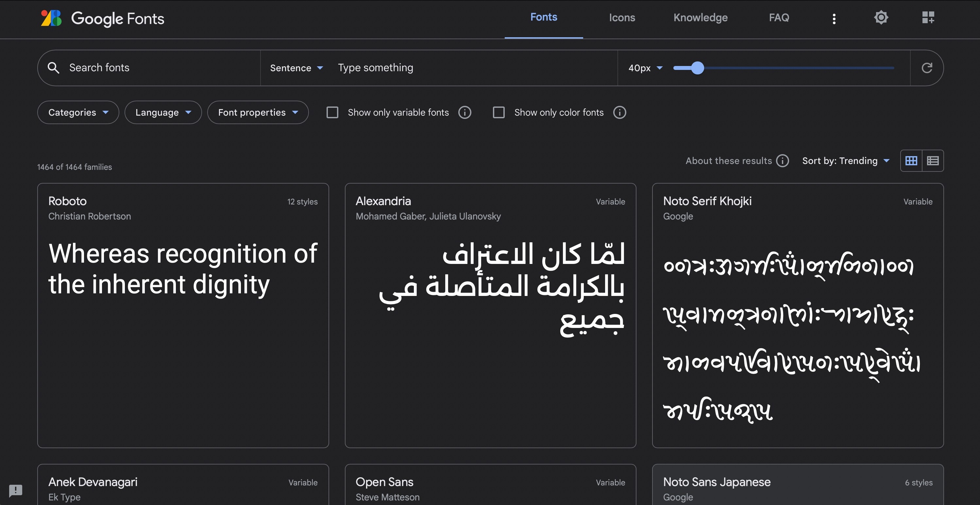Enable Show only variable fonts checkbox
Image resolution: width=980 pixels, height=505 pixels.
pyautogui.click(x=332, y=113)
